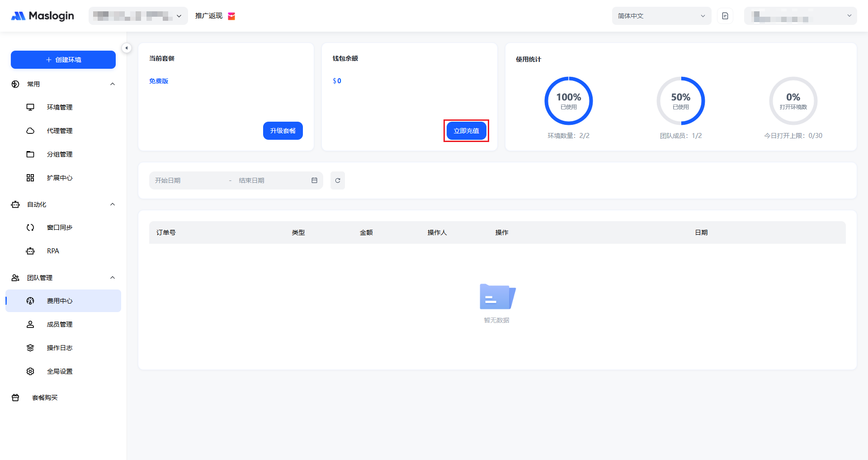The height and width of the screenshot is (460, 868).
Task: Open 分组管理 folder item
Action: pos(59,154)
